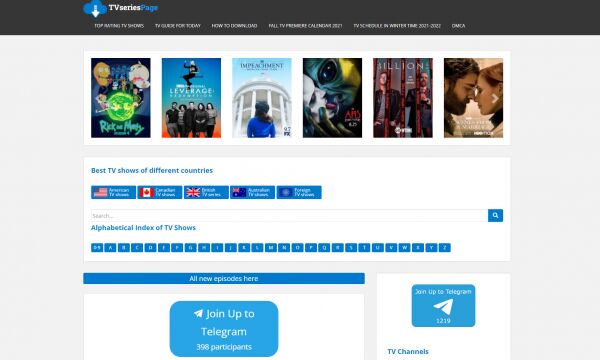Select letter F in alphabetical index
The height and width of the screenshot is (360, 600).
point(177,248)
